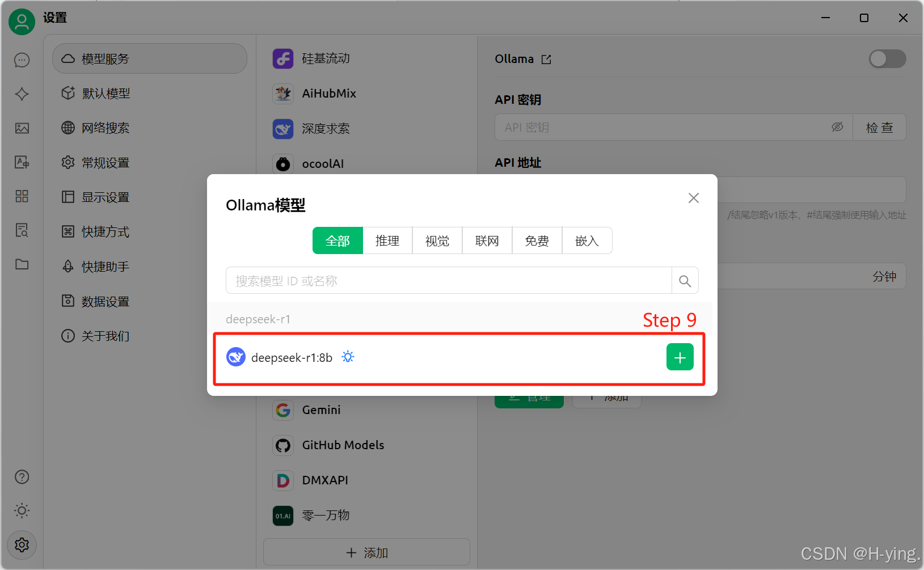Open 快捷助手 settings section
This screenshot has width=924, height=570.
pyautogui.click(x=150, y=267)
